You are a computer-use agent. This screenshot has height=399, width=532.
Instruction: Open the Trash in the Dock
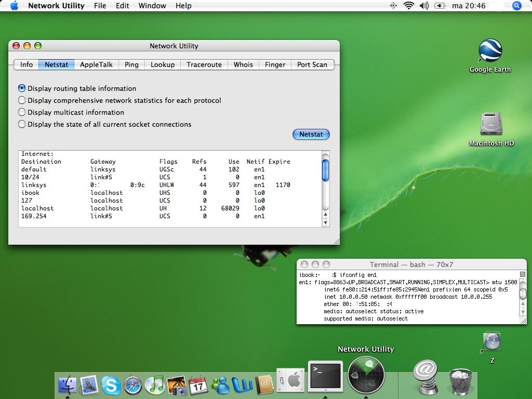pyautogui.click(x=460, y=381)
